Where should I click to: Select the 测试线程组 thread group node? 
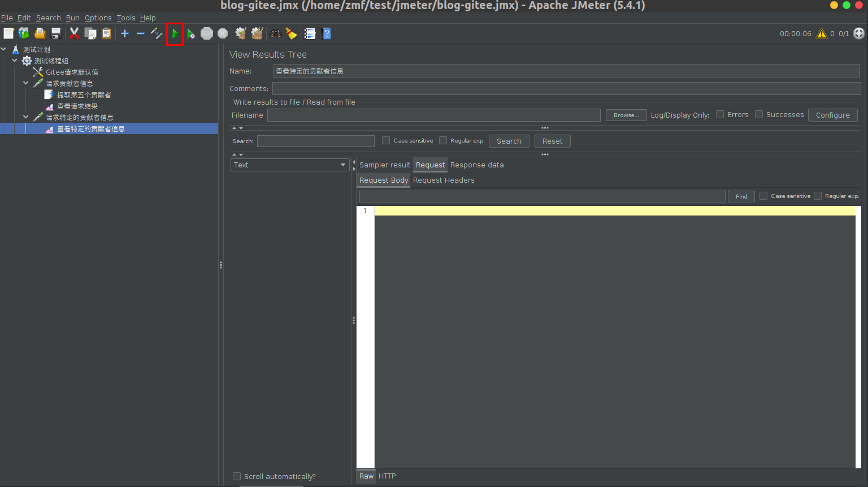click(x=51, y=61)
